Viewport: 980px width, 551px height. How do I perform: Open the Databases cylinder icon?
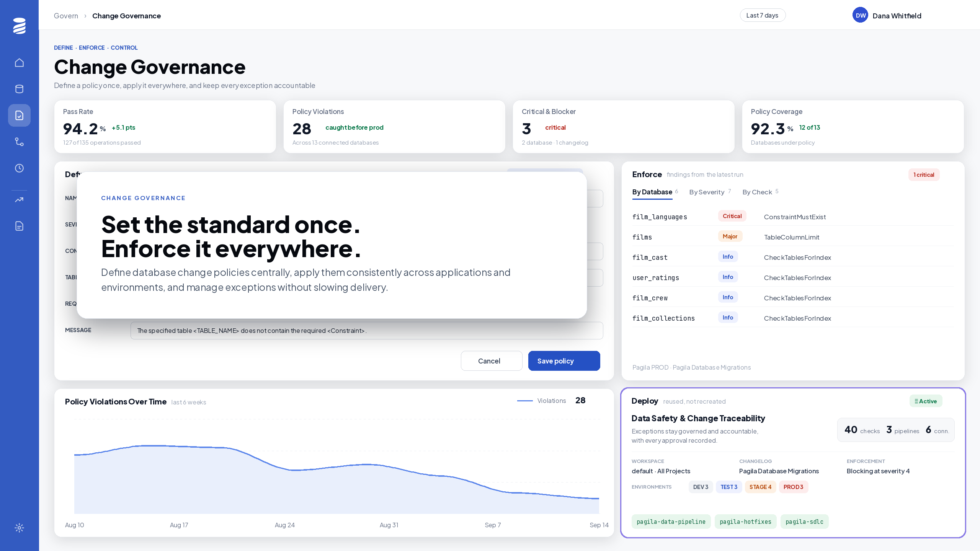tap(19, 89)
